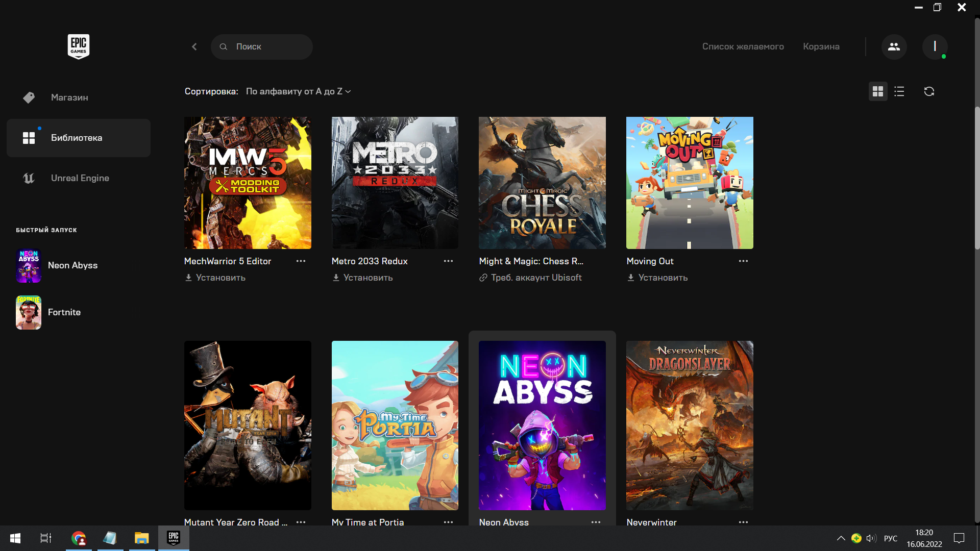
Task: Click the Metro 2033 Redux title text
Action: (370, 261)
